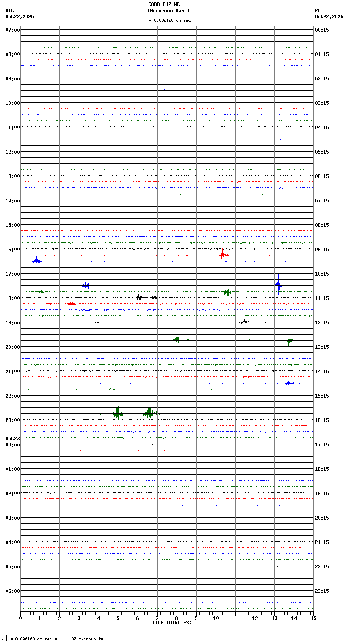Click the 09:00 UTC row label
The image size is (346, 644).
(13, 79)
